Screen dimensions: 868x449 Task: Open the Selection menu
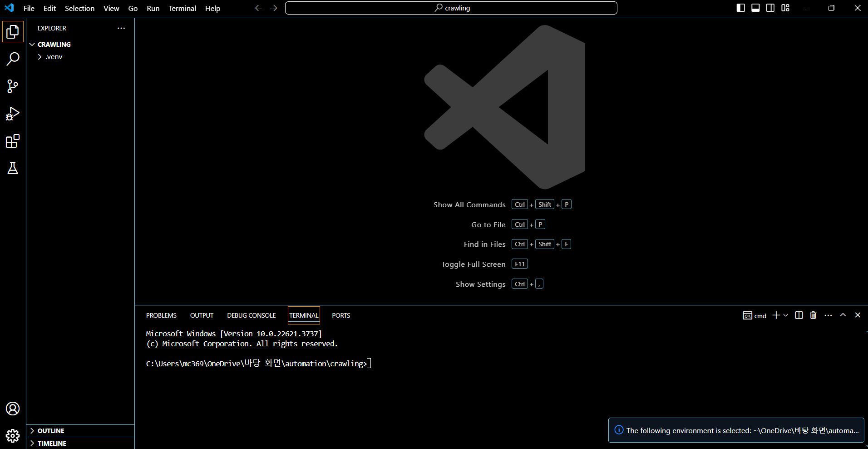(x=79, y=8)
